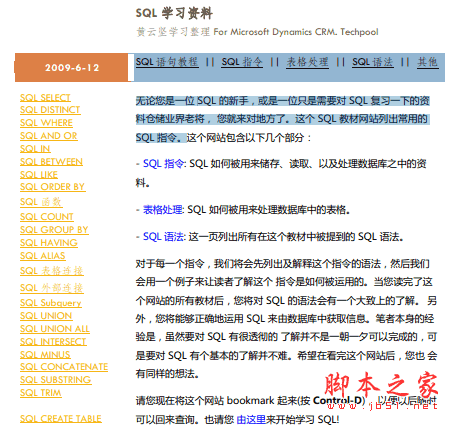Open the SQL 语句教程 navigation link
This screenshot has height=427, width=461.
[167, 62]
